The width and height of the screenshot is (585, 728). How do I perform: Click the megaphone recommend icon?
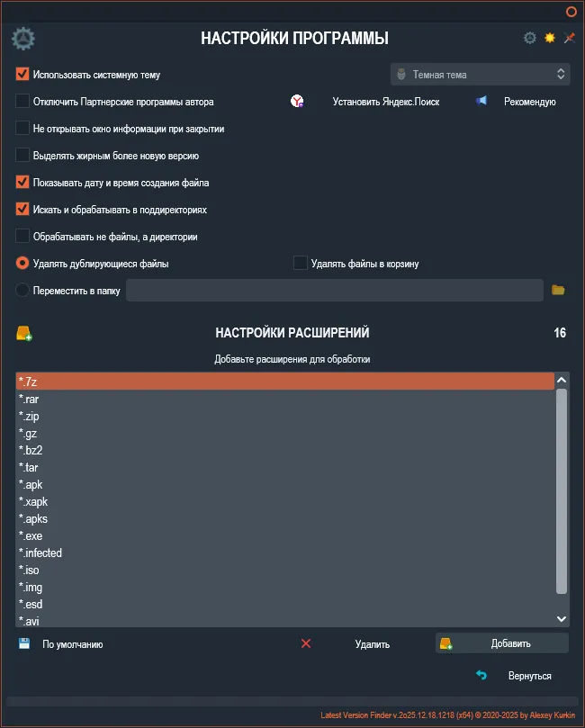pyautogui.click(x=481, y=102)
